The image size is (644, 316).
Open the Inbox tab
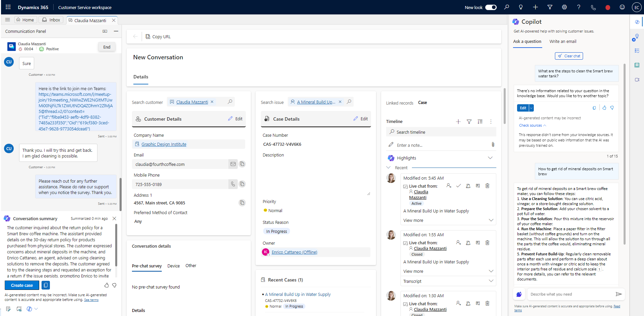click(51, 19)
